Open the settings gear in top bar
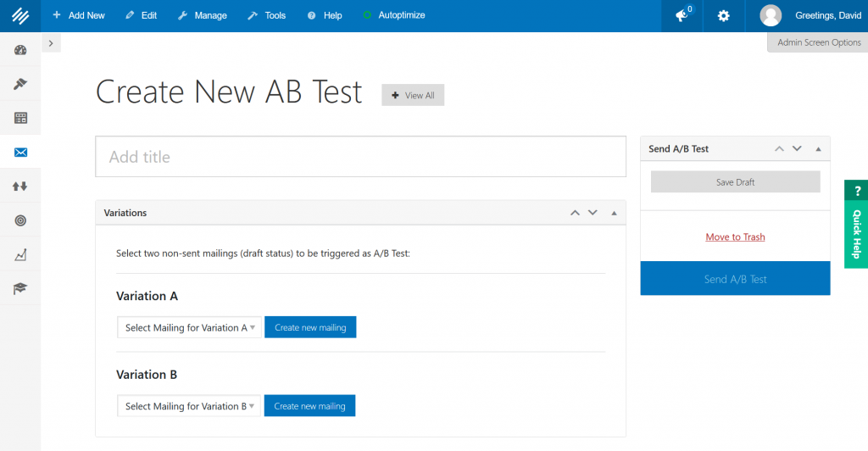 [x=723, y=15]
